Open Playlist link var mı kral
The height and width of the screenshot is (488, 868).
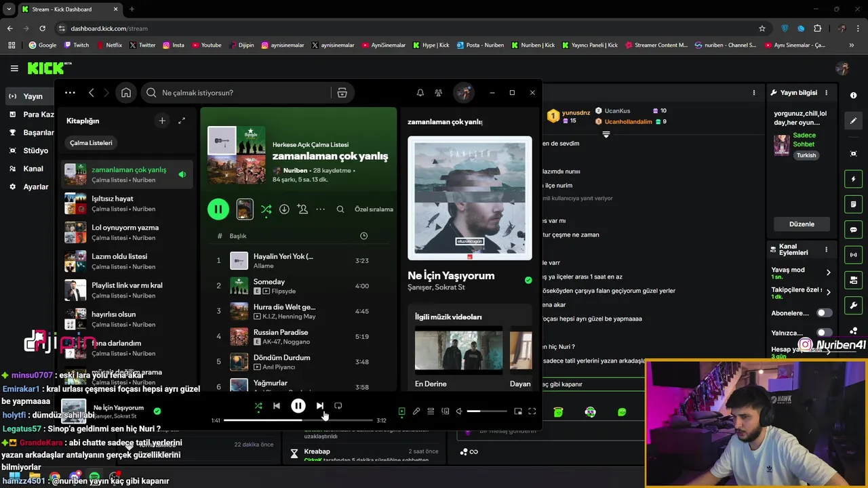[x=127, y=290]
